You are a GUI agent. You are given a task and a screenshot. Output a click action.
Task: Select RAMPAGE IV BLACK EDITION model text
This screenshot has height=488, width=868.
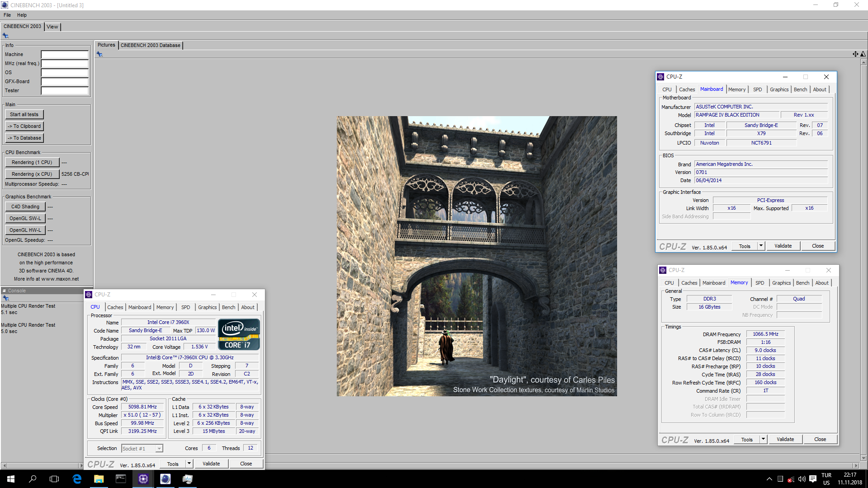pos(727,115)
